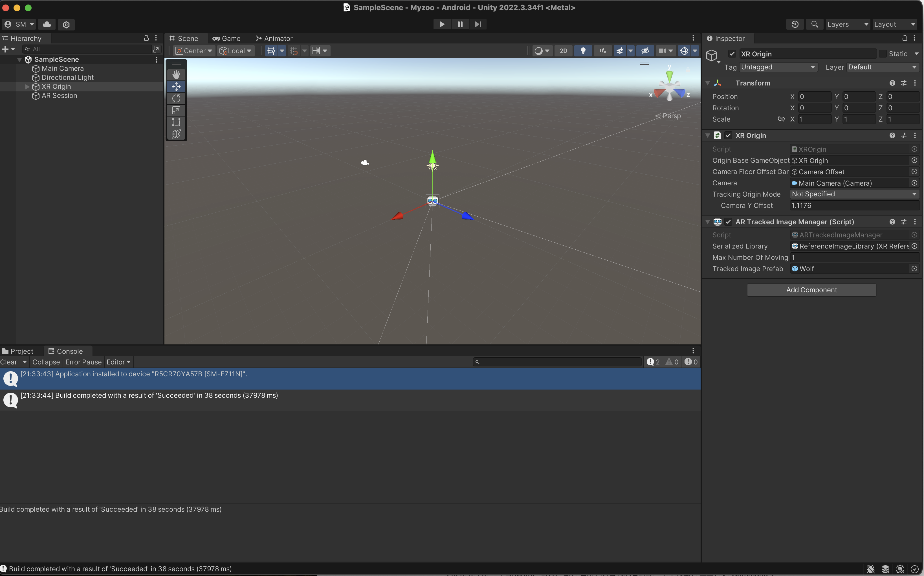Open draw mode shading dropdown
This screenshot has width=924, height=576.
542,51
